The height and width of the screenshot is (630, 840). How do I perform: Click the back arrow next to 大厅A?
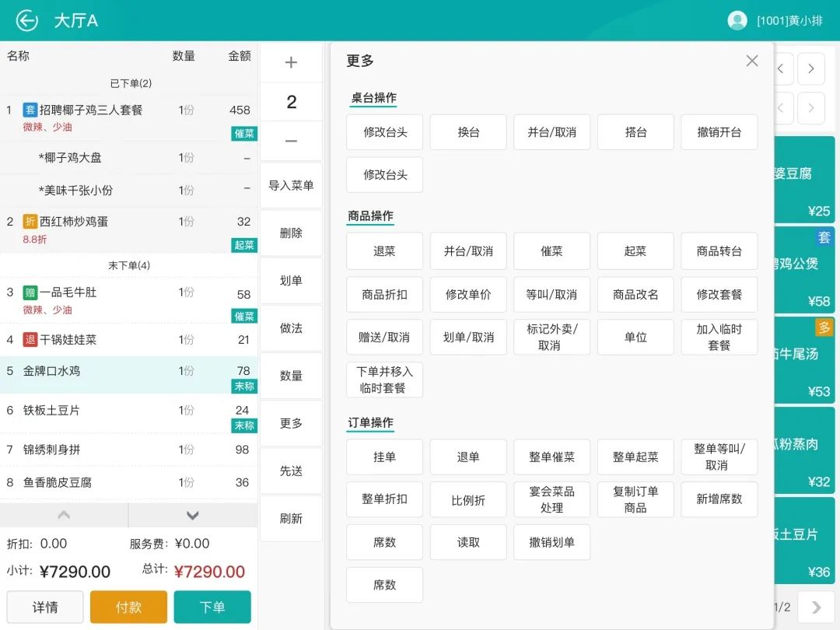27,21
